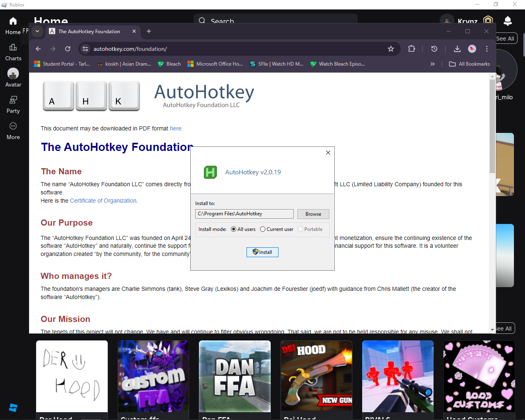Open the Certificate of Organization link
Image resolution: width=525 pixels, height=420 pixels.
pyautogui.click(x=103, y=201)
